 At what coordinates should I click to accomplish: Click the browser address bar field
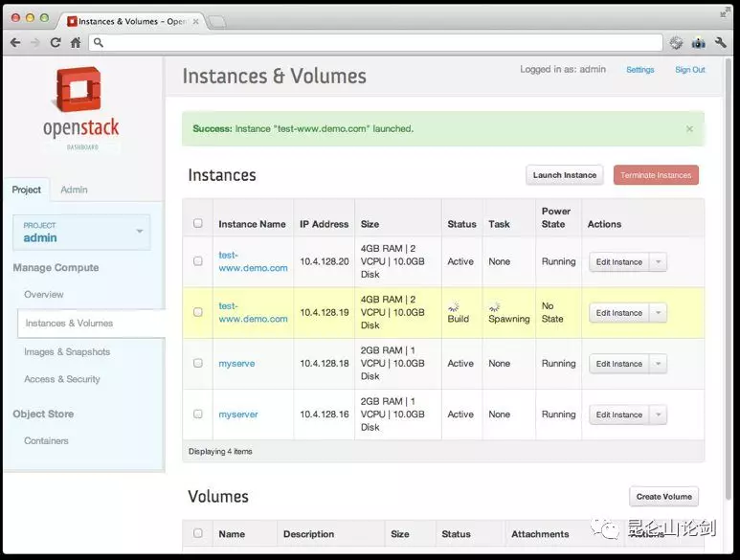click(x=375, y=43)
